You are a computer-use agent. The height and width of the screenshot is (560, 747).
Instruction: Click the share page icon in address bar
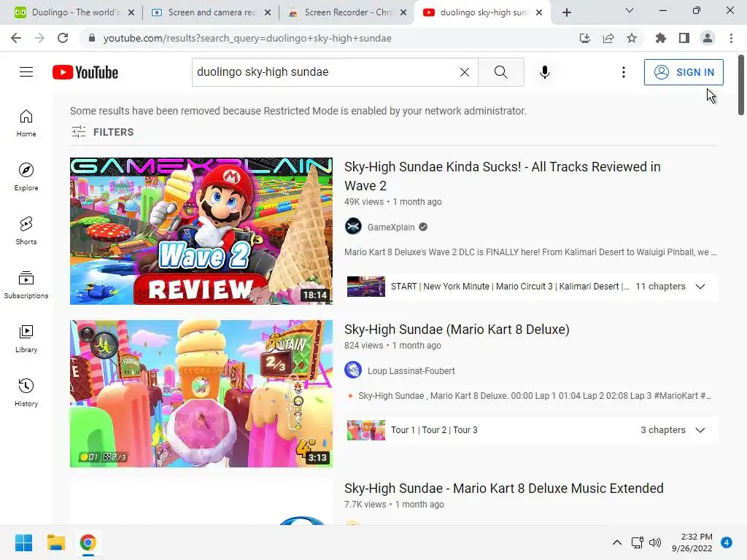[608, 38]
